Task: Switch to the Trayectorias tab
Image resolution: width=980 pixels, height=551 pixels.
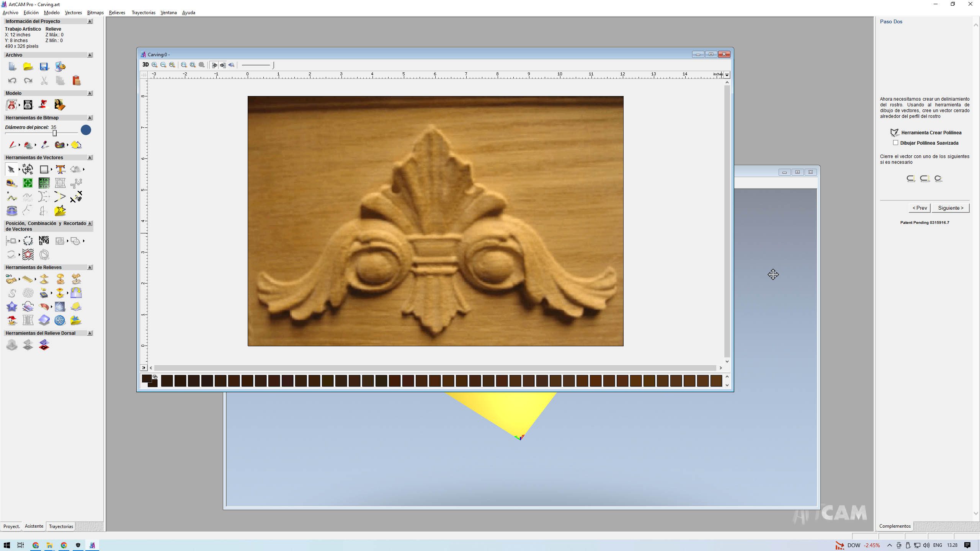Action: click(61, 526)
